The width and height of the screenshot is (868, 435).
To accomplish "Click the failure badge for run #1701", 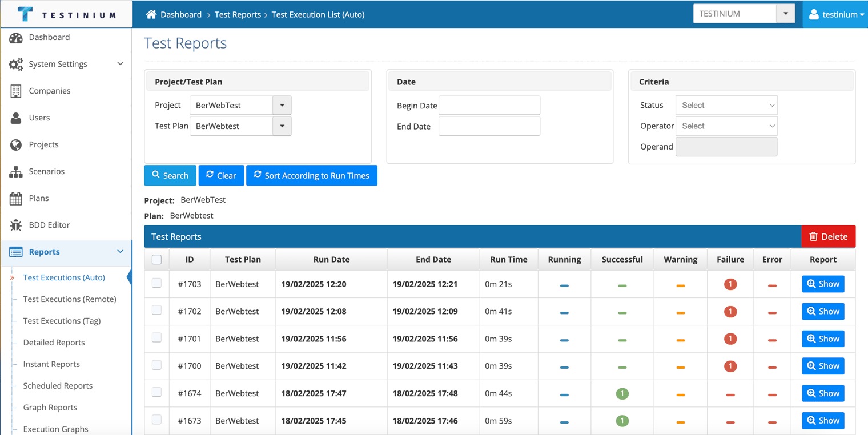I will 730,339.
